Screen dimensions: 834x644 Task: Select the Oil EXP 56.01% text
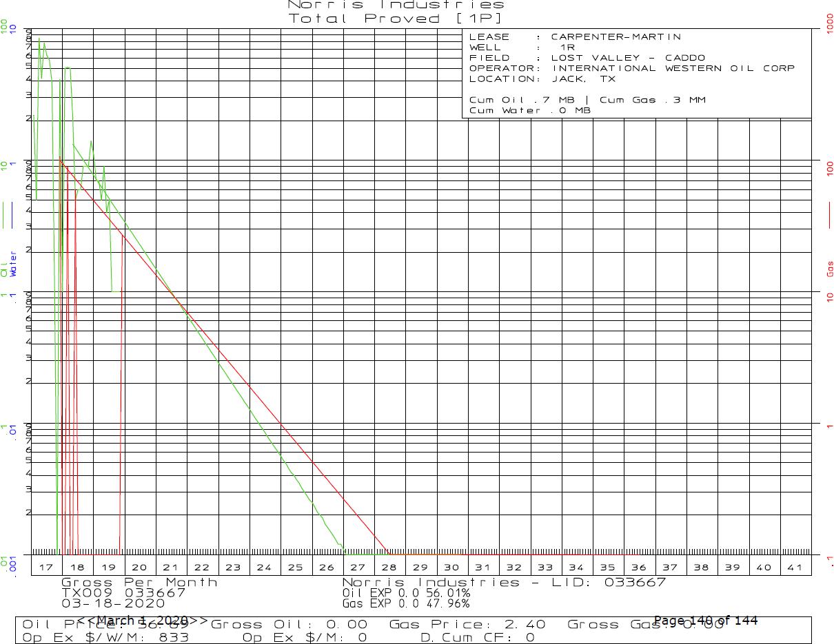pos(406,593)
